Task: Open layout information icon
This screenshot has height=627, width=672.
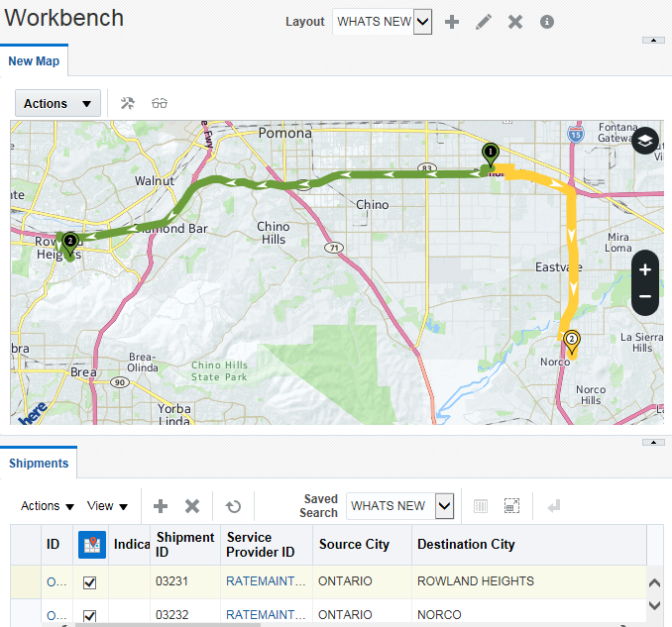Action: tap(547, 22)
